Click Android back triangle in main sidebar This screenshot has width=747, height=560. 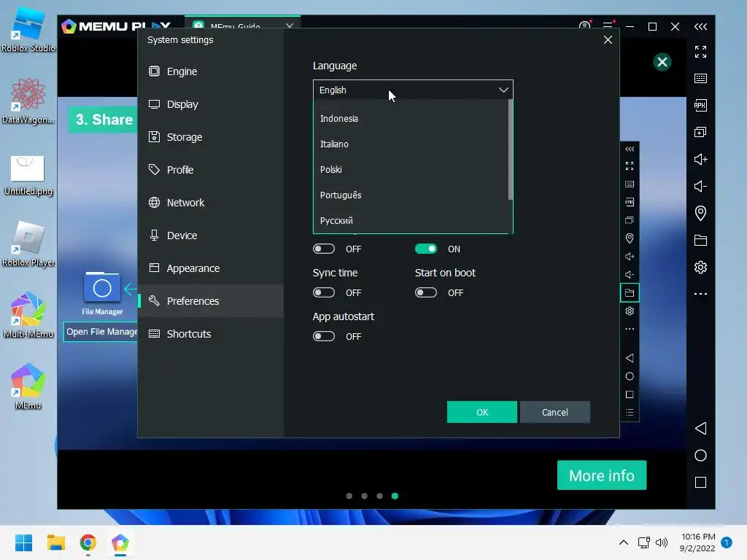point(700,428)
